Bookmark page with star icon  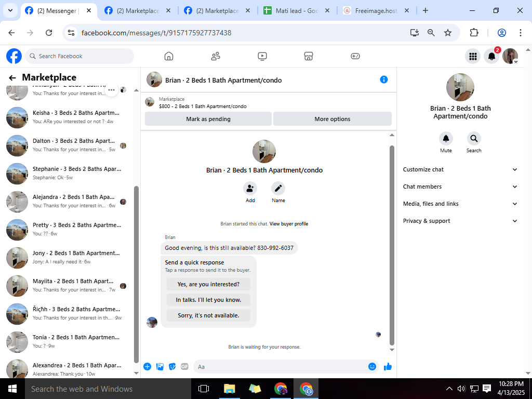(448, 33)
